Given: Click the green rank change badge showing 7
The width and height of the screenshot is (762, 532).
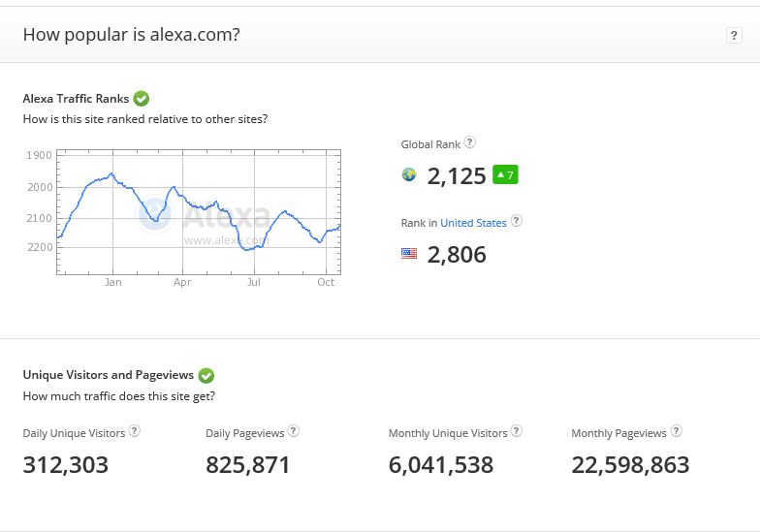Looking at the screenshot, I should coord(505,174).
